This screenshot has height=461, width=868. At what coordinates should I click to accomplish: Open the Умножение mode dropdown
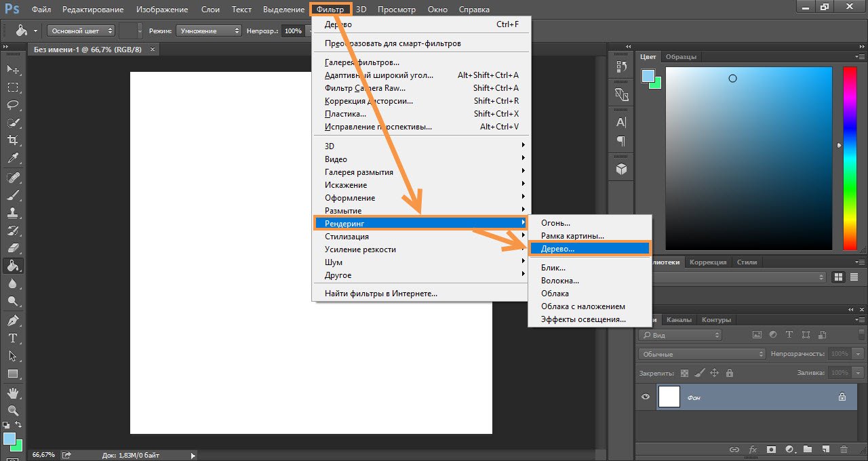208,31
